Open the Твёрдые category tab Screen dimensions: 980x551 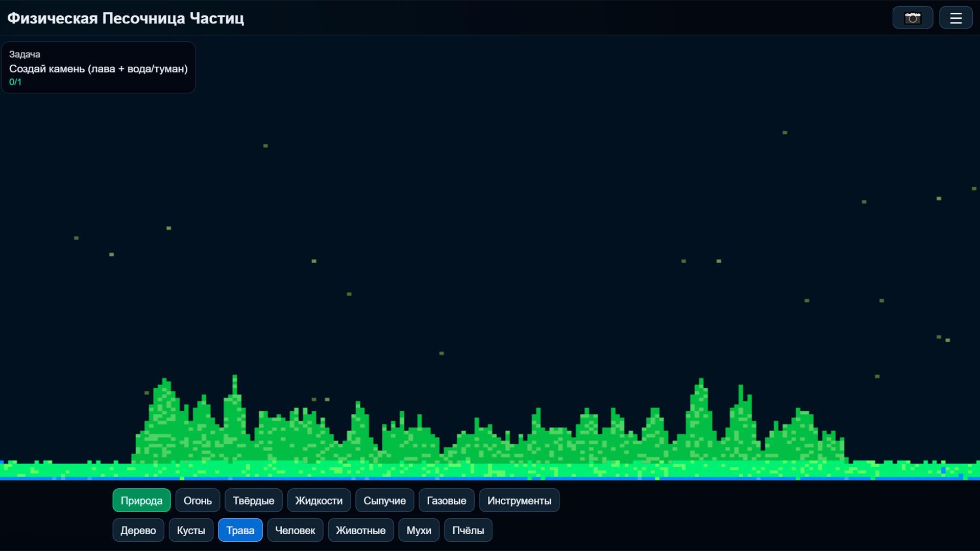click(x=253, y=500)
